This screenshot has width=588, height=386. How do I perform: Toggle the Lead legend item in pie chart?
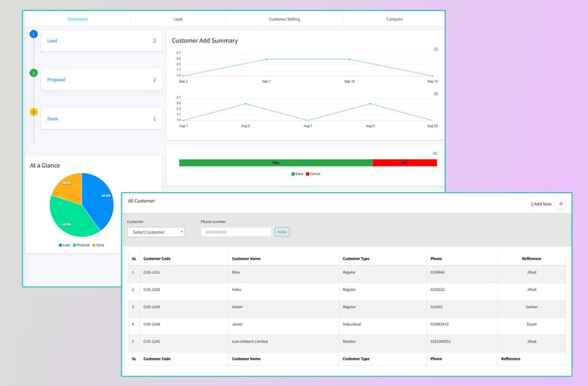click(x=64, y=245)
